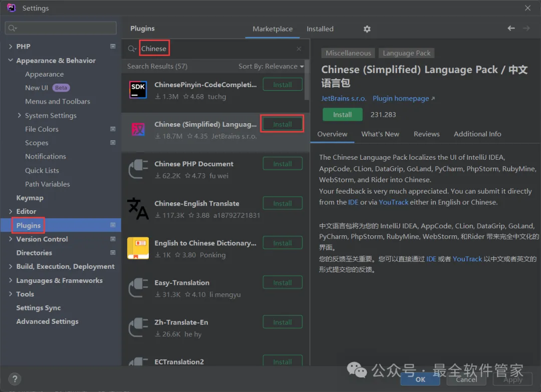This screenshot has height=392, width=541.
Task: Select Settings Sync page
Action: (x=38, y=308)
